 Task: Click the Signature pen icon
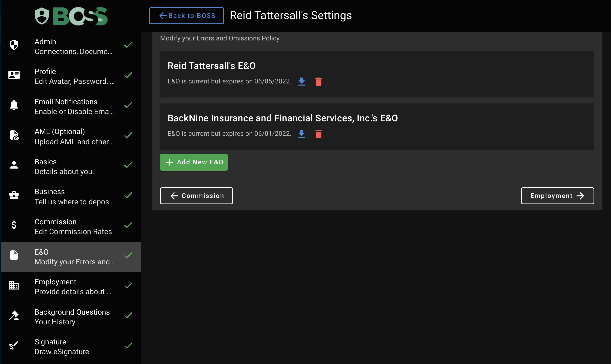pos(14,345)
